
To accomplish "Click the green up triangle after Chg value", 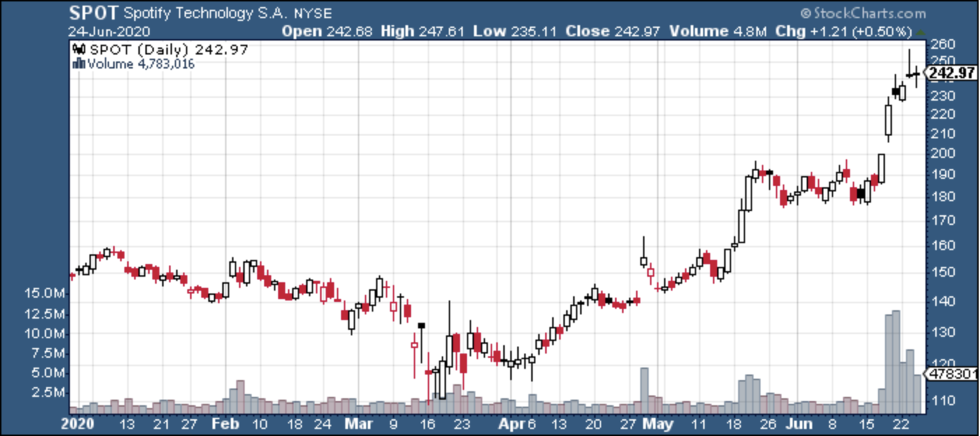I will pos(921,32).
